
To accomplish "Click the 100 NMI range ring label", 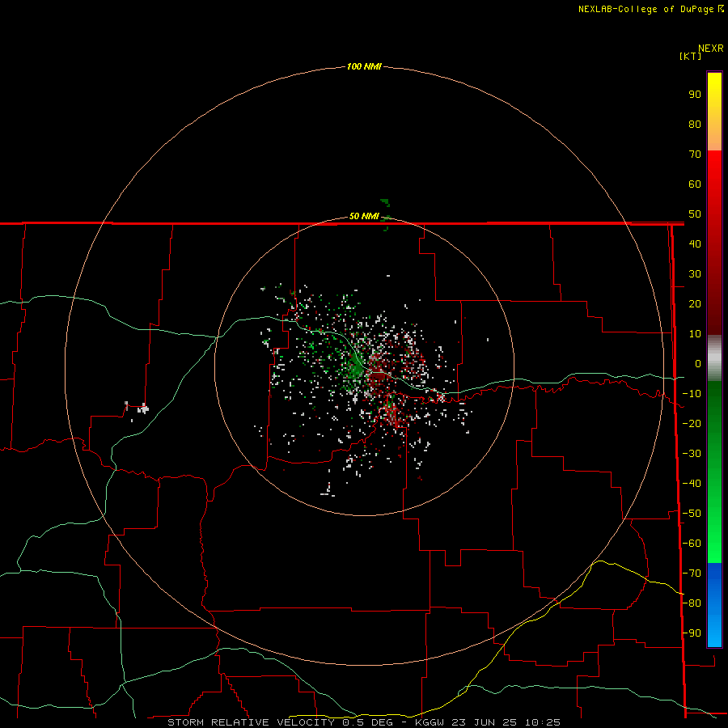I will click(x=364, y=66).
